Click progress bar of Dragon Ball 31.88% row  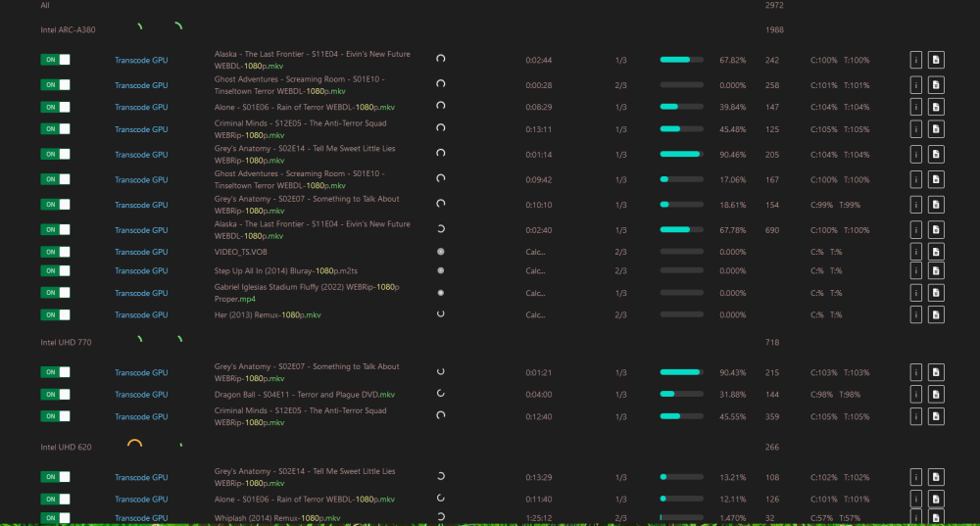coord(681,394)
